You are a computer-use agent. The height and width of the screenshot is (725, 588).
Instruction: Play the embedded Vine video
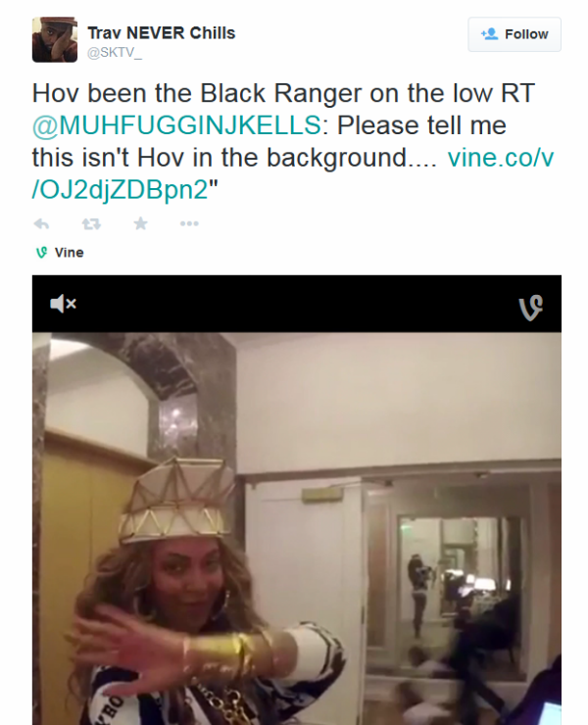297,528
